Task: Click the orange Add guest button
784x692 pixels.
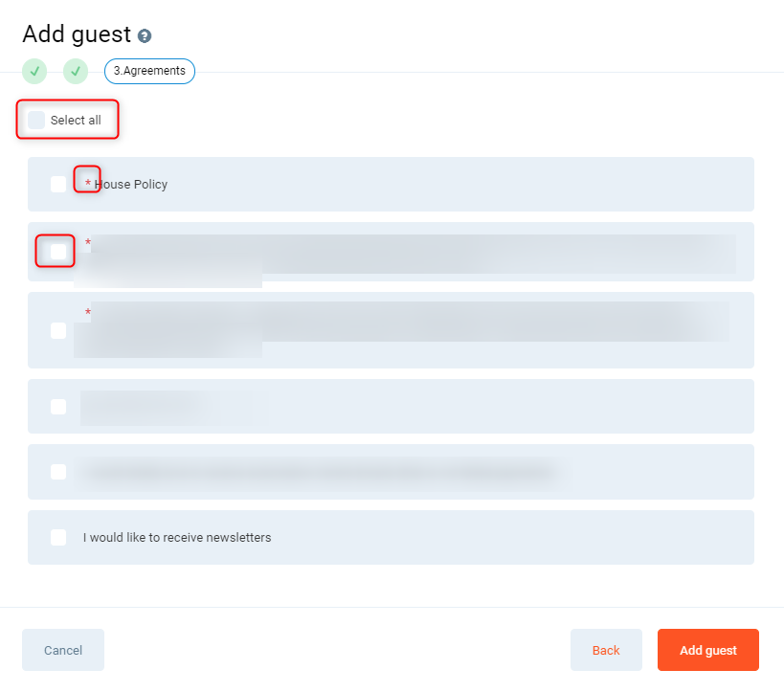Action: click(x=708, y=650)
